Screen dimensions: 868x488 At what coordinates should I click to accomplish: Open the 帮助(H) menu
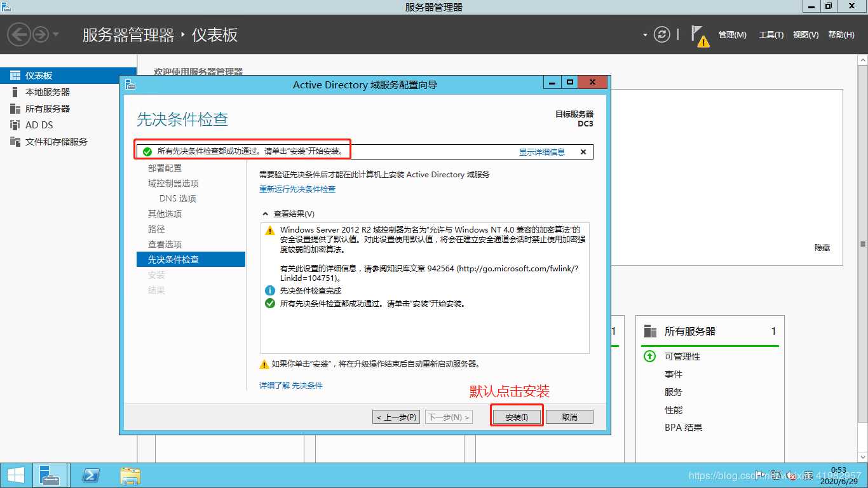(841, 35)
